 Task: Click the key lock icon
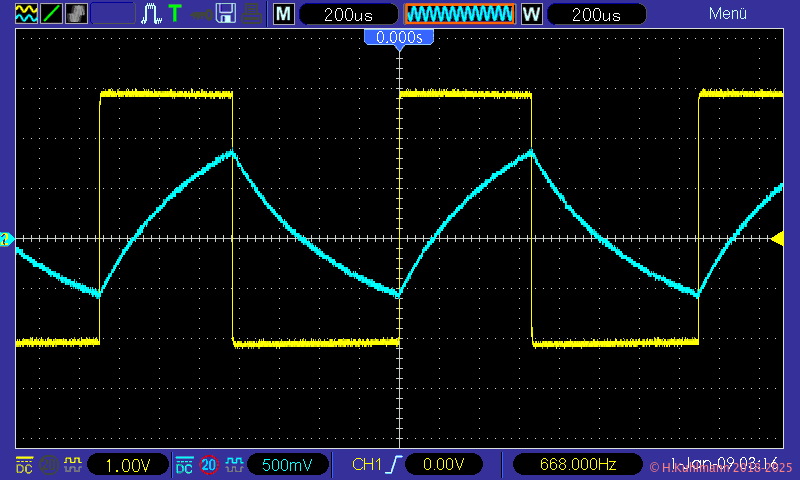[x=202, y=14]
